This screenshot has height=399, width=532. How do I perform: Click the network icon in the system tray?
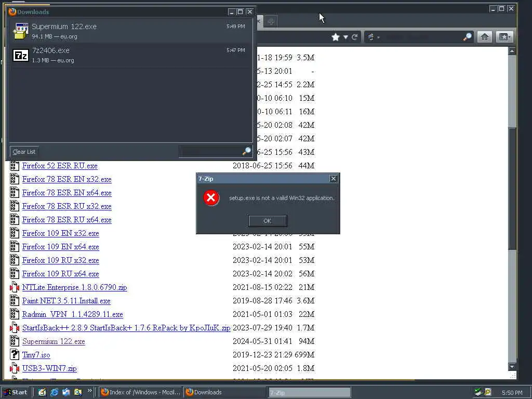click(478, 392)
